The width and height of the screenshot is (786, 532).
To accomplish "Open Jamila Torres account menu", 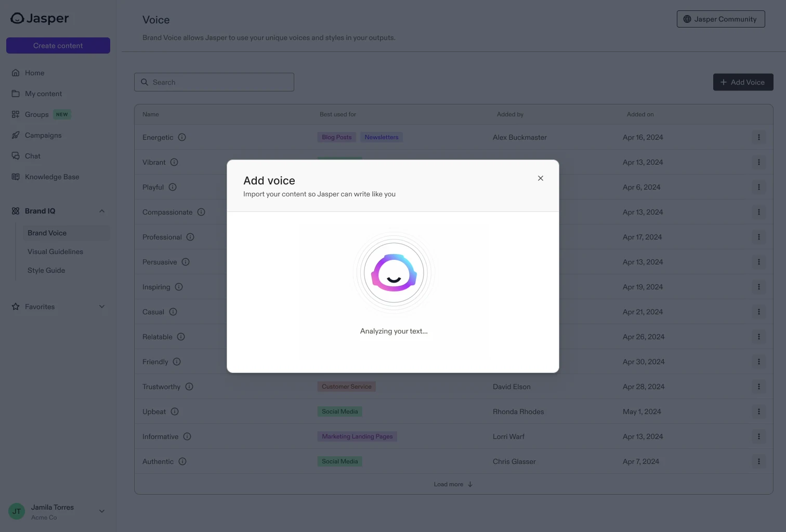I will click(102, 511).
